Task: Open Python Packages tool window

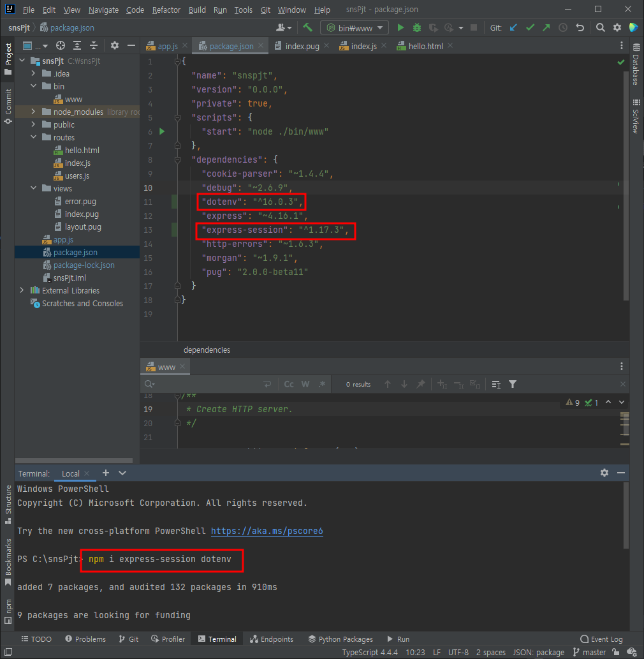Action: [340, 639]
